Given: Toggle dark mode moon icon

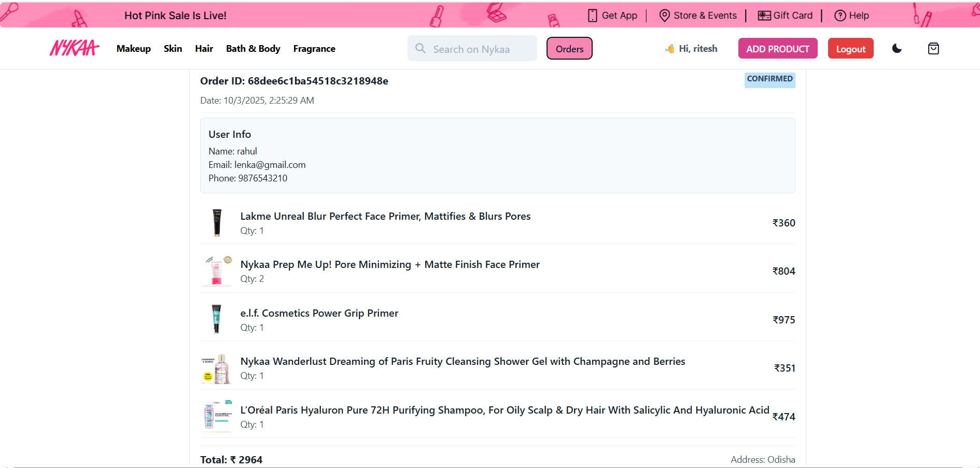Looking at the screenshot, I should pyautogui.click(x=897, y=48).
